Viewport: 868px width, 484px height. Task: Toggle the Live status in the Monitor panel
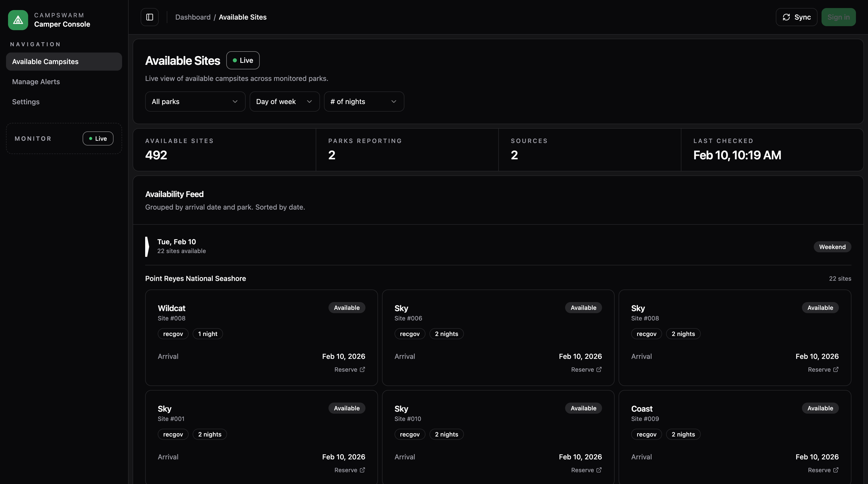click(x=98, y=138)
